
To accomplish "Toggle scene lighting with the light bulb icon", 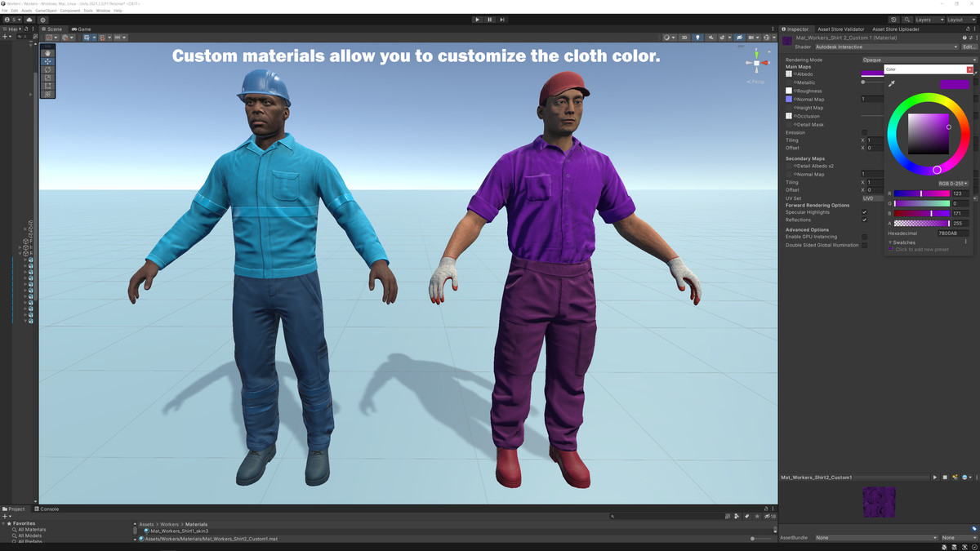I will point(697,38).
